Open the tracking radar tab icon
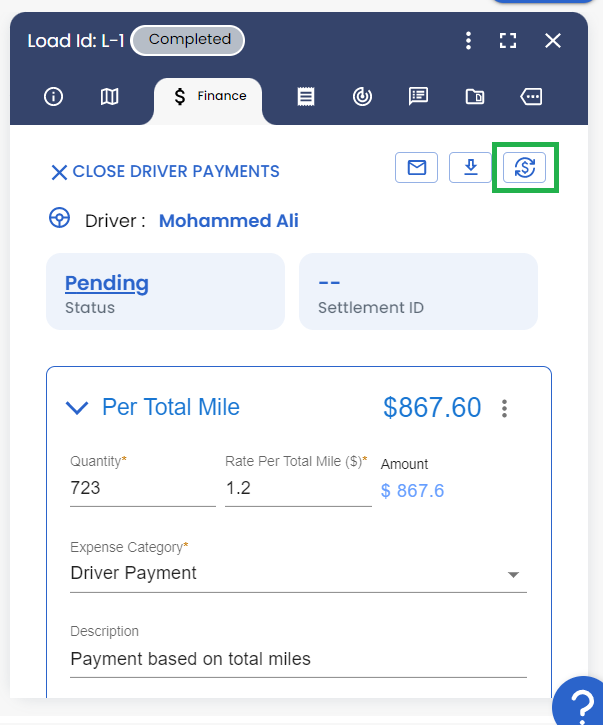603x725 pixels. [362, 97]
